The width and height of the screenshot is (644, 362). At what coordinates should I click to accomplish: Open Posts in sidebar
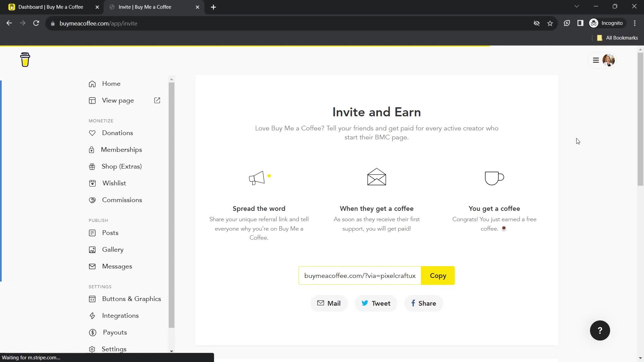[110, 233]
